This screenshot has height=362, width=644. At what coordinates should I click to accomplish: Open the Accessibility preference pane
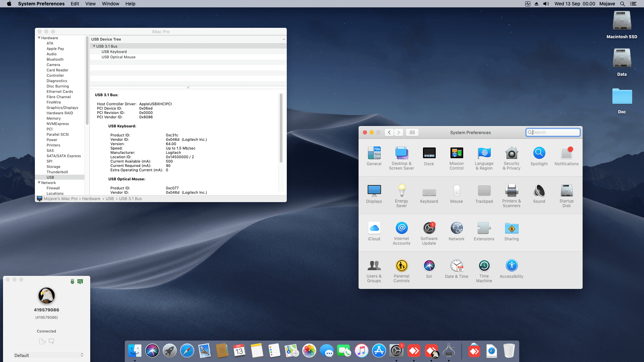[x=512, y=269]
